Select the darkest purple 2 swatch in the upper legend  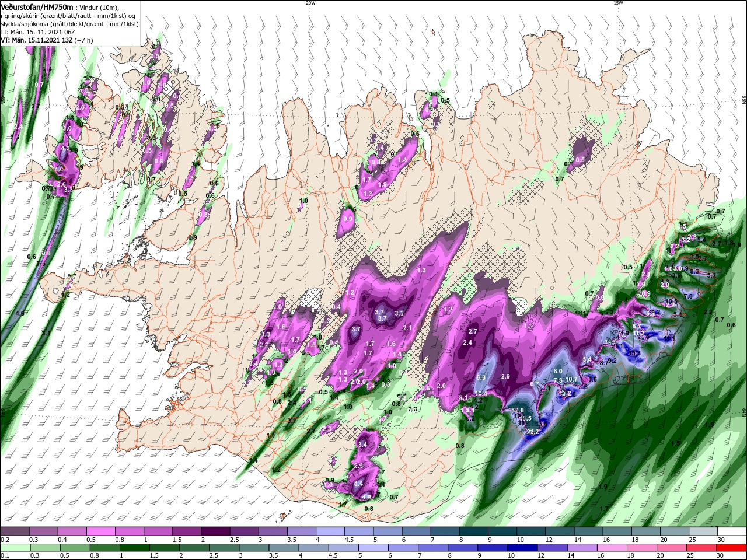(215, 531)
